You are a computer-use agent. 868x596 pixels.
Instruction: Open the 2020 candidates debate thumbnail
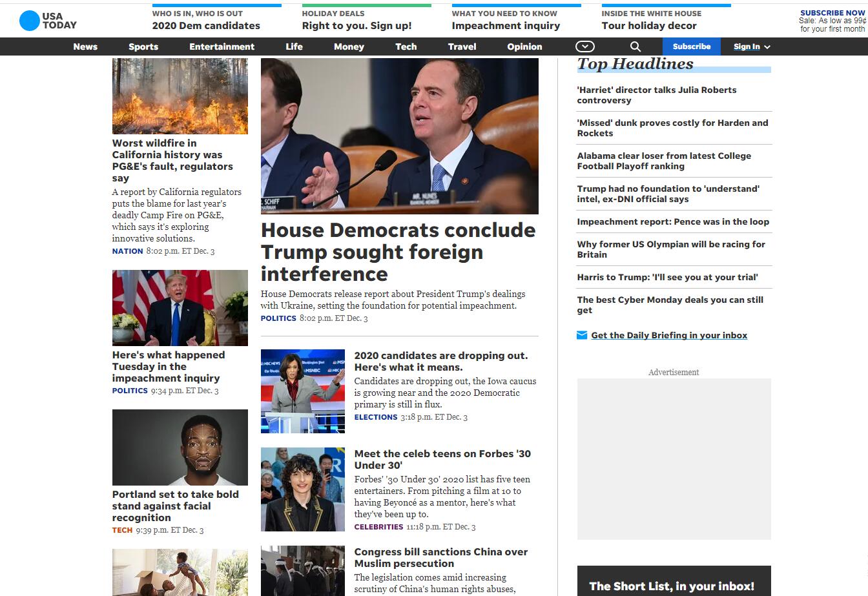click(x=302, y=391)
